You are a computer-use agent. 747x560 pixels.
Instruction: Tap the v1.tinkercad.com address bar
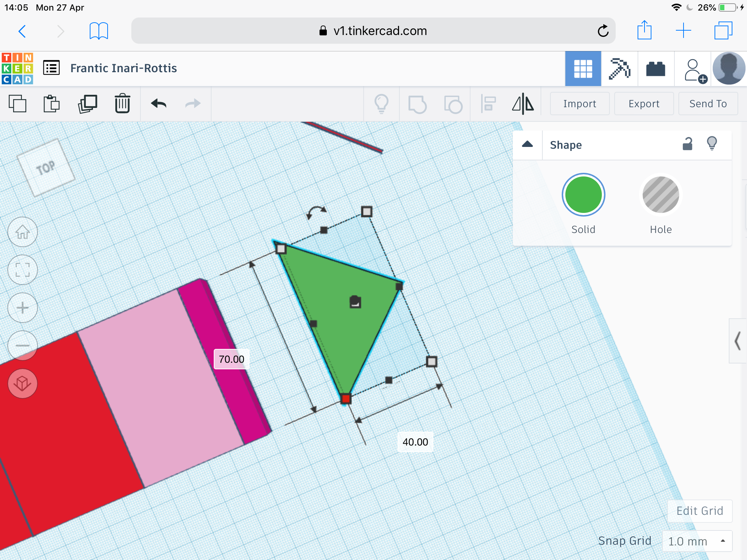pos(373,31)
